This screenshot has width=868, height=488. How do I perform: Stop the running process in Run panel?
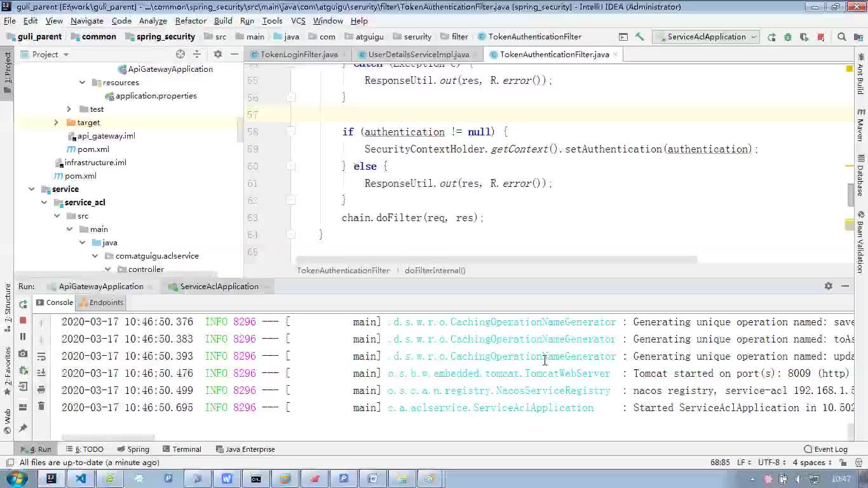[23, 320]
